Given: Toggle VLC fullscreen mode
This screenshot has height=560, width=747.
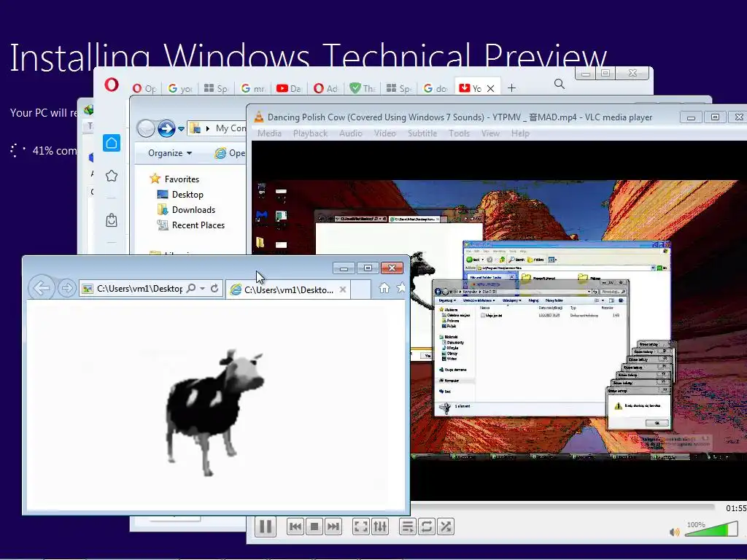Looking at the screenshot, I should click(x=360, y=526).
